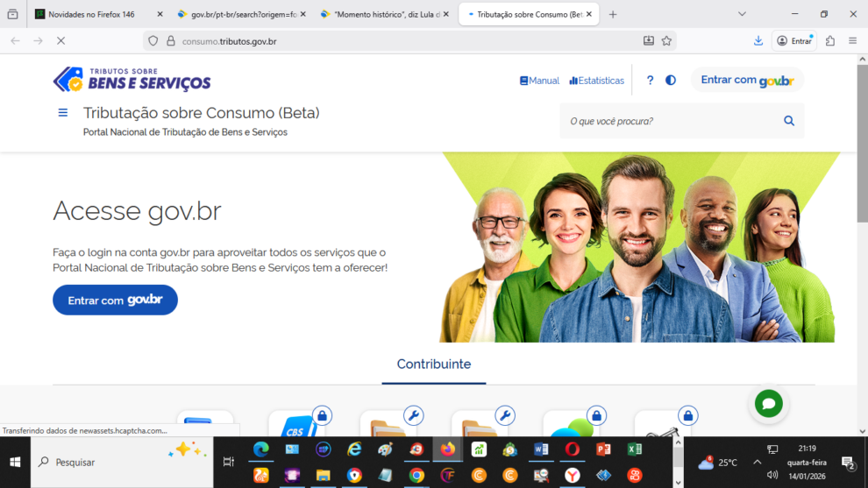Open the hamburger menu beside Tributação sobre Consumo
The image size is (868, 488).
[x=62, y=113]
